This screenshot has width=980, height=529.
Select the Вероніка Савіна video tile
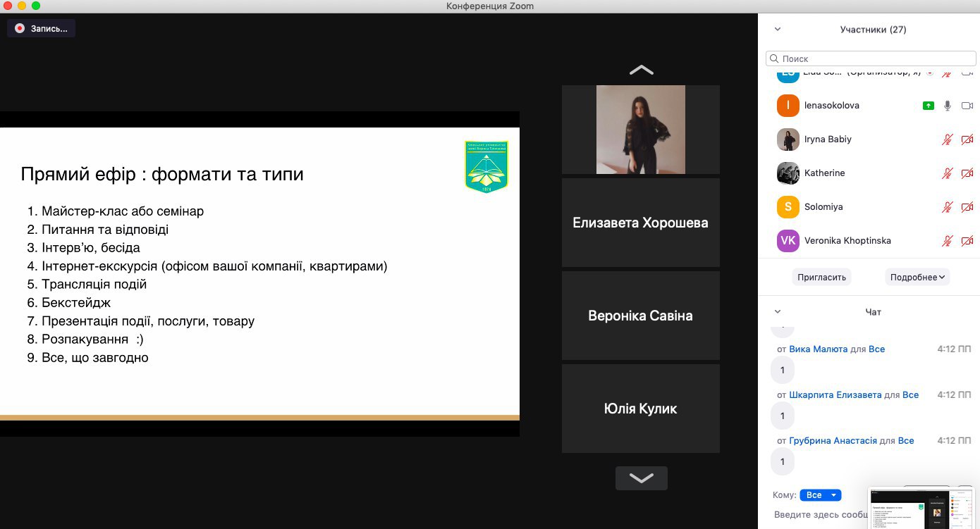pyautogui.click(x=641, y=316)
